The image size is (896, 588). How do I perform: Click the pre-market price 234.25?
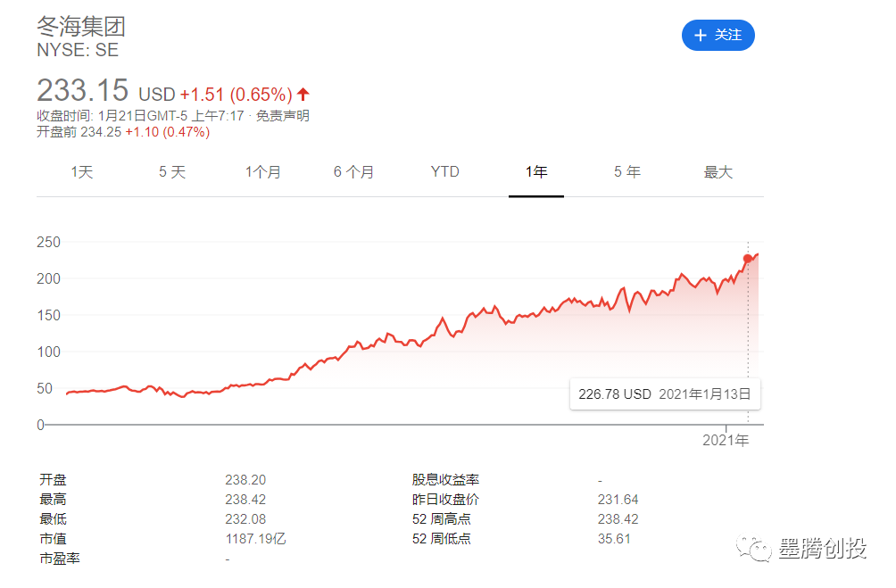coord(101,132)
